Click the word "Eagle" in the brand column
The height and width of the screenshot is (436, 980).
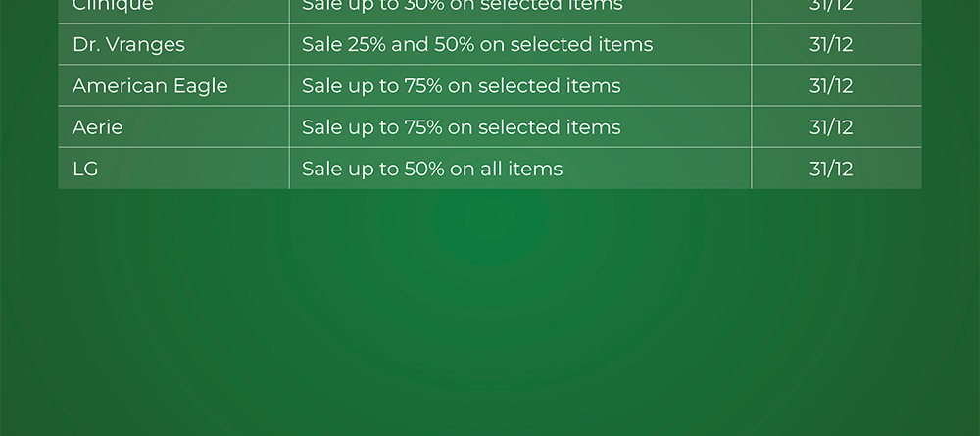tap(200, 86)
